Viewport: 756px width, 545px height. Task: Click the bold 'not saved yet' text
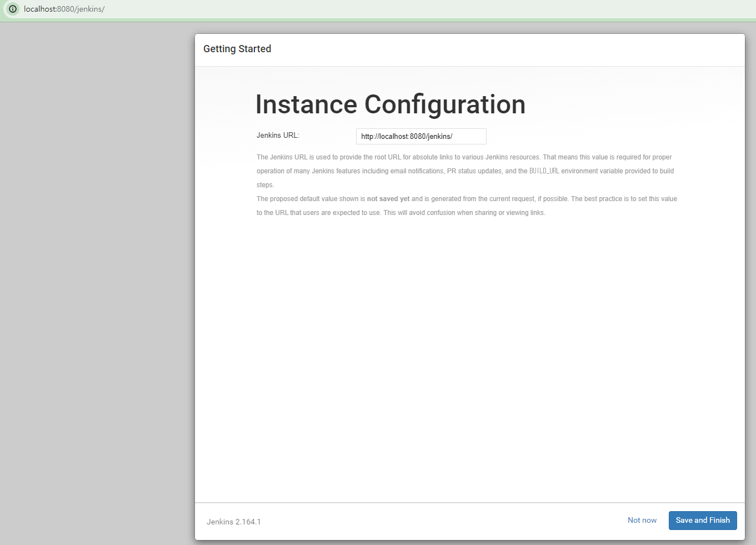[388, 199]
